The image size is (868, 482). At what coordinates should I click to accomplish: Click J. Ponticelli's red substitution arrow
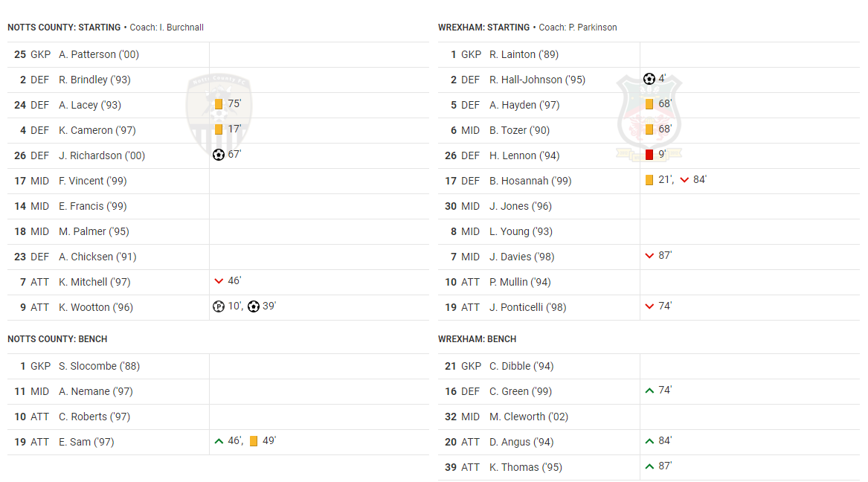coord(649,306)
